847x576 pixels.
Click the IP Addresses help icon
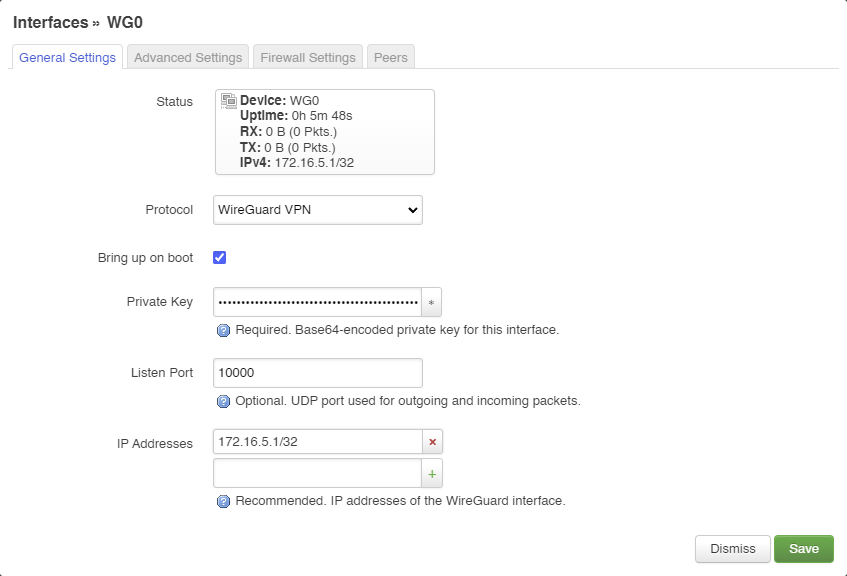[223, 501]
